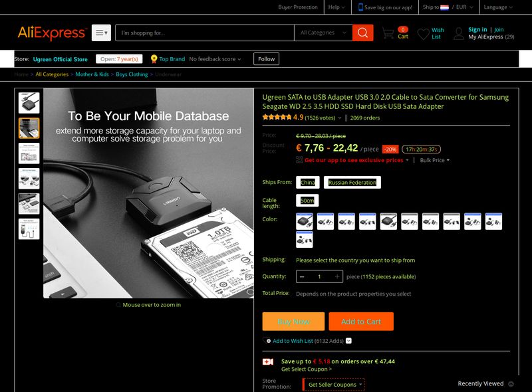Expand the Get Seller Coupons dropdown
Image resolution: width=532 pixels, height=392 pixels.
(334, 385)
